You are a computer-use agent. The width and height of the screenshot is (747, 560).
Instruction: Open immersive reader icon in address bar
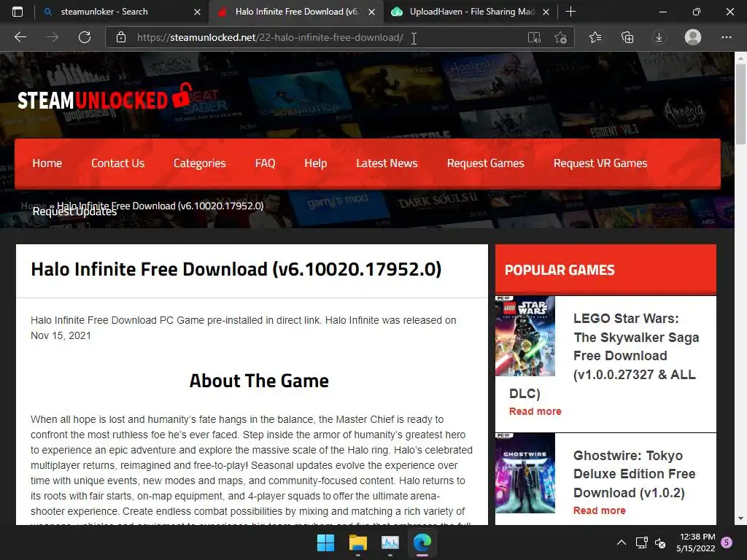pos(535,37)
